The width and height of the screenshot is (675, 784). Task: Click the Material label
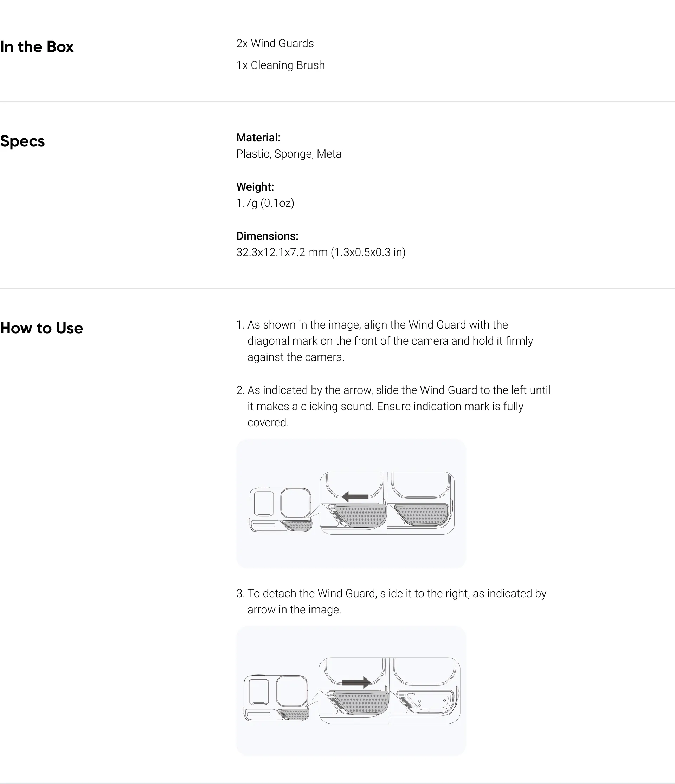pyautogui.click(x=258, y=138)
